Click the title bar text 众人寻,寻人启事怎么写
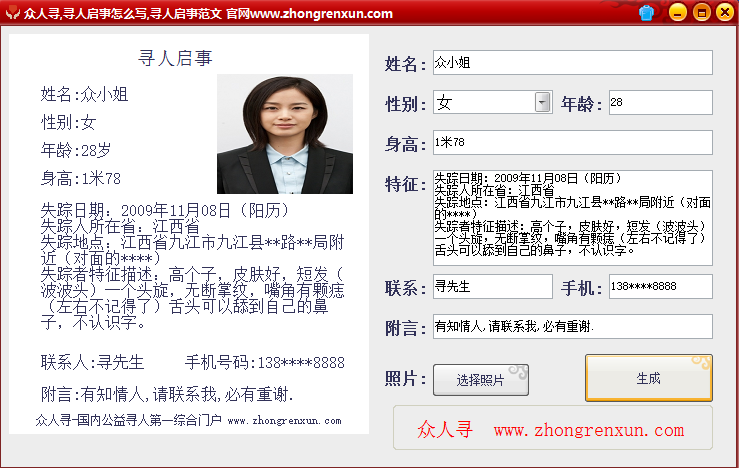 (x=86, y=13)
